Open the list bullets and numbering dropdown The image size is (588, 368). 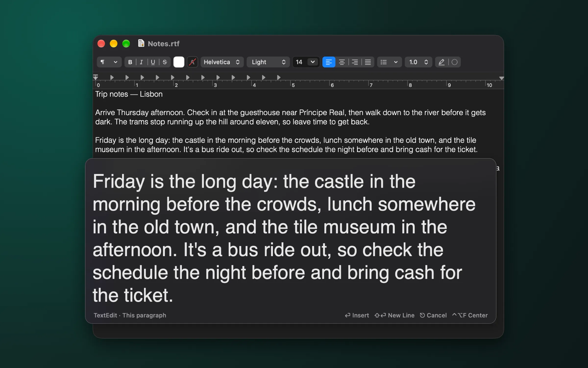pyautogui.click(x=389, y=62)
